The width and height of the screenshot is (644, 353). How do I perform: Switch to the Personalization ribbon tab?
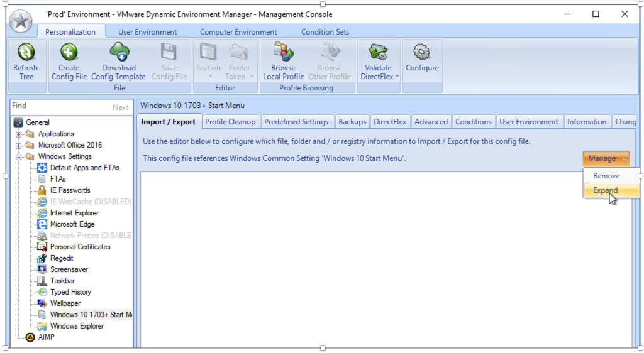[70, 32]
